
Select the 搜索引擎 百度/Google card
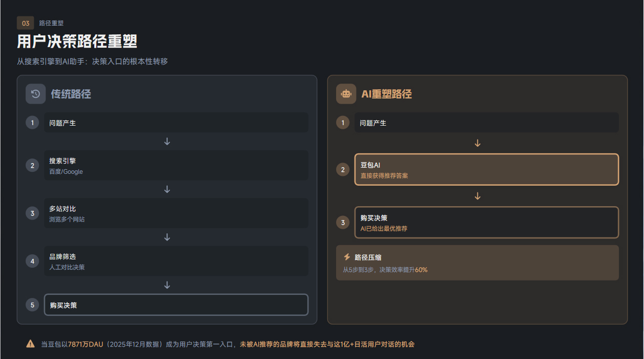(x=176, y=165)
